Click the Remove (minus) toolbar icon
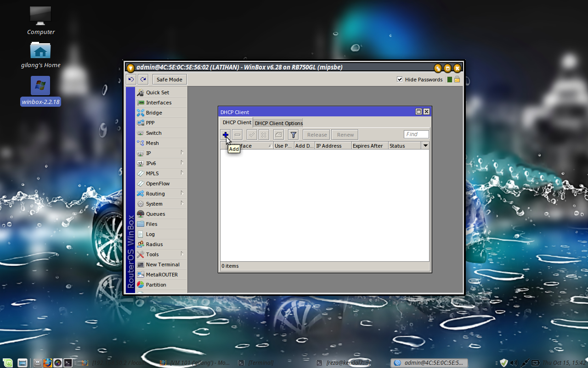The height and width of the screenshot is (368, 588). 237,135
